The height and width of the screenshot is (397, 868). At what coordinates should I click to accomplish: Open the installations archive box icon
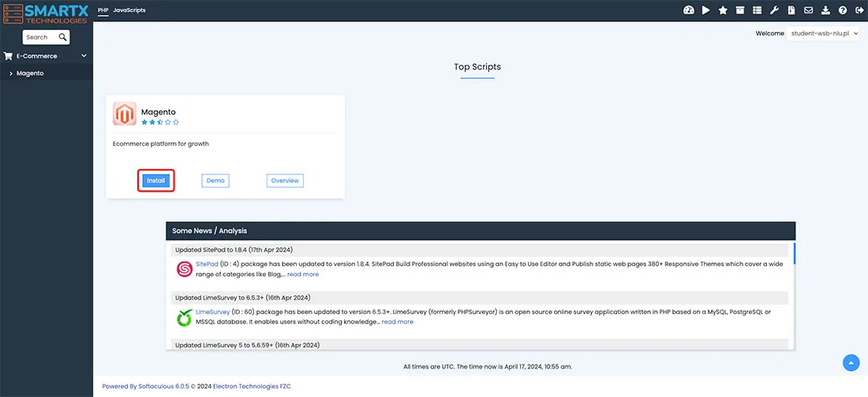click(x=740, y=10)
